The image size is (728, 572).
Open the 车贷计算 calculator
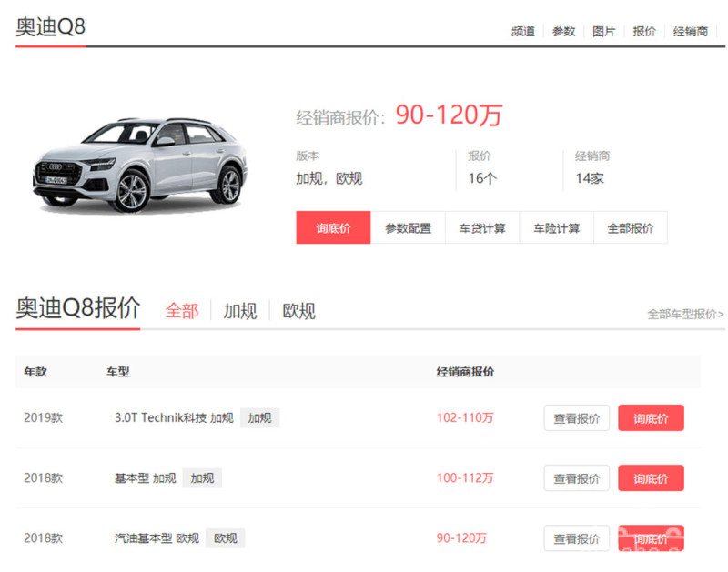pyautogui.click(x=482, y=228)
